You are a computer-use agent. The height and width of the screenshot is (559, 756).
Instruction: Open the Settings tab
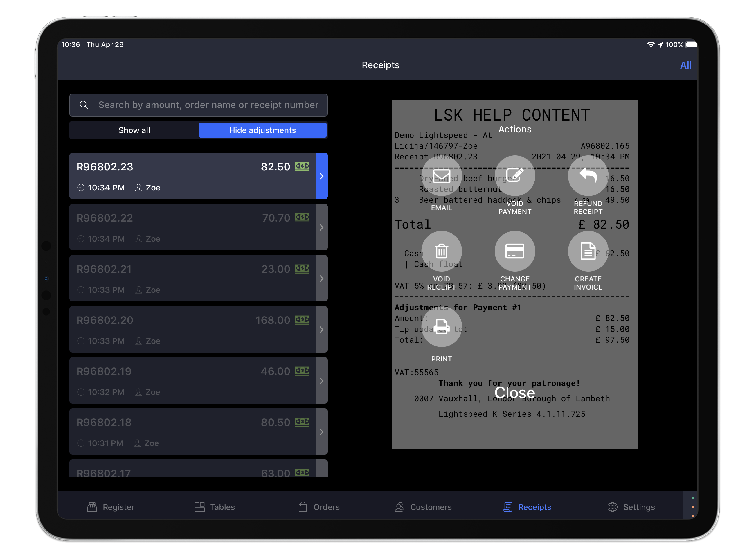click(631, 507)
